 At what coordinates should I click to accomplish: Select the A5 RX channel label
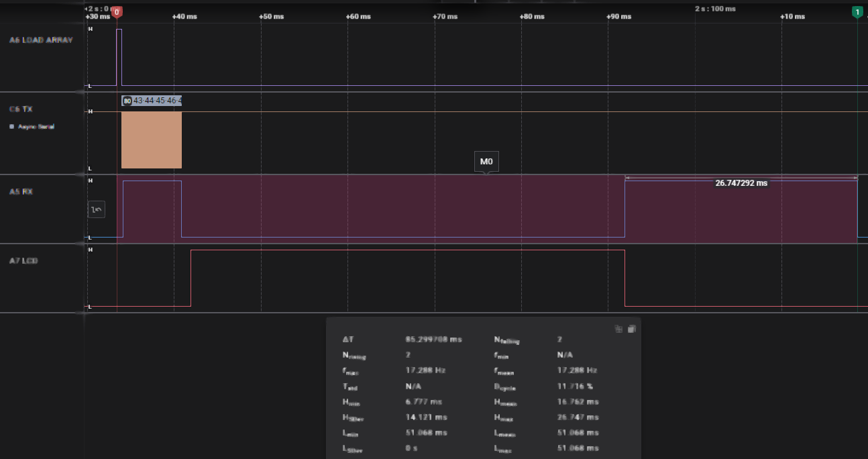pos(19,191)
